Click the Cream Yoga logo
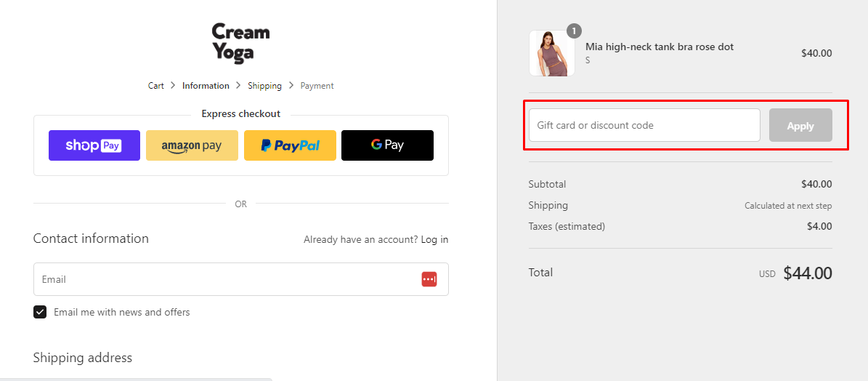868x381 pixels. [x=240, y=44]
